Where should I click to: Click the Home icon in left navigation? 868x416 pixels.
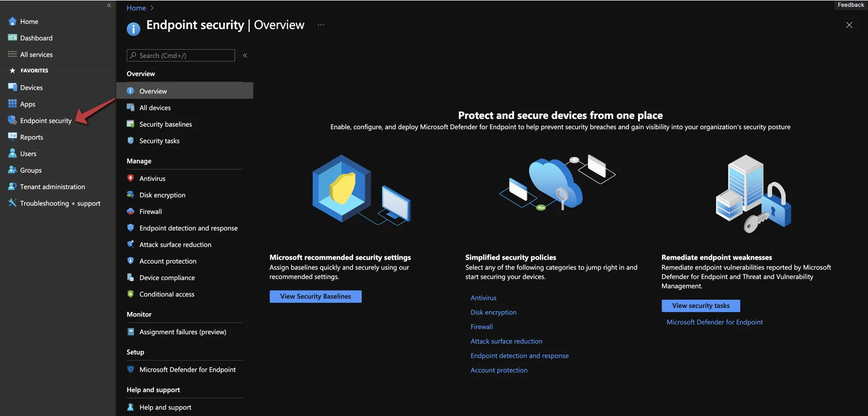12,21
